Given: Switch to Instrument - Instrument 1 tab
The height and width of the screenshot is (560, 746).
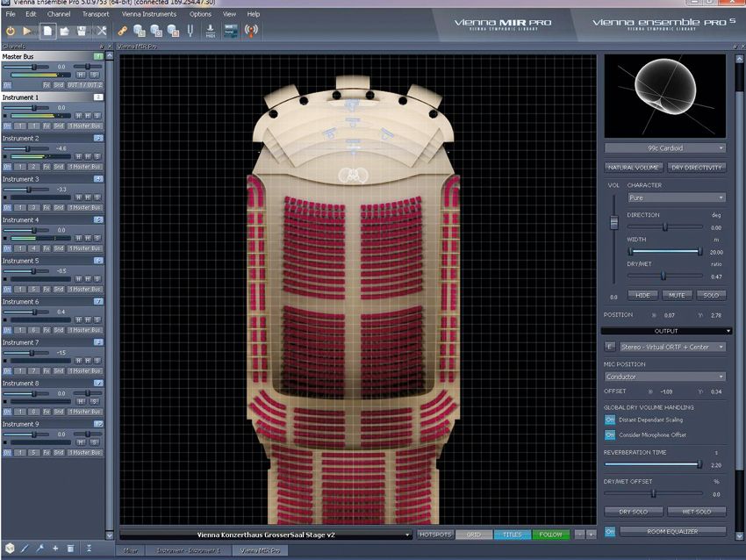Looking at the screenshot, I should pyautogui.click(x=188, y=550).
